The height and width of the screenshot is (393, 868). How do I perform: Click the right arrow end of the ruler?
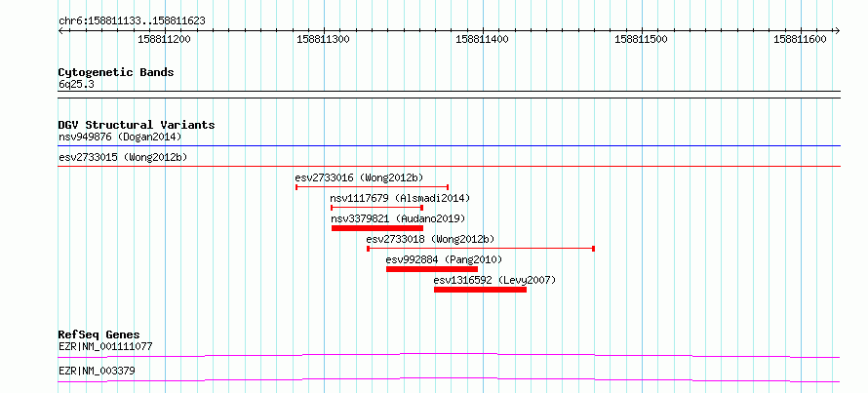pyautogui.click(x=838, y=30)
